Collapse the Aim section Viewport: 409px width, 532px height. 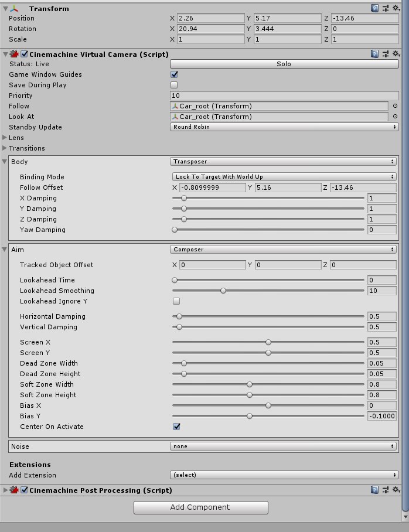5,250
